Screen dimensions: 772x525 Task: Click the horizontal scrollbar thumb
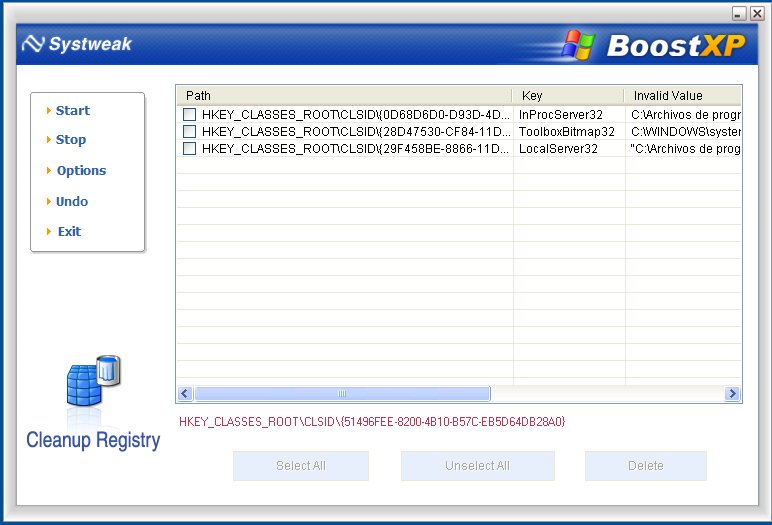(x=342, y=394)
